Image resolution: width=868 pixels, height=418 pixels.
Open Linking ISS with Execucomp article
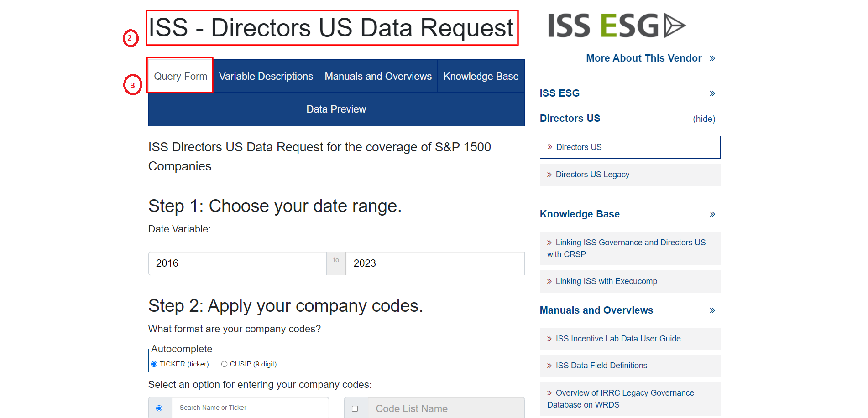pos(630,281)
